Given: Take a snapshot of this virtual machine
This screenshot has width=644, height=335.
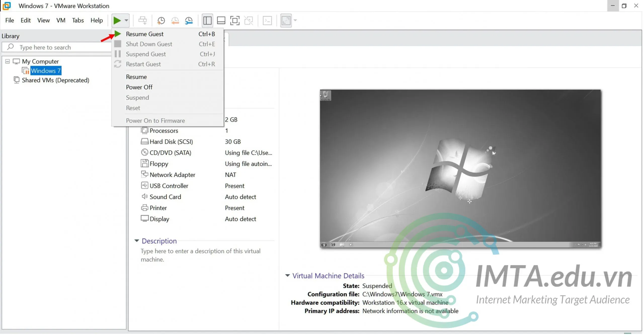Looking at the screenshot, I should coord(161,20).
